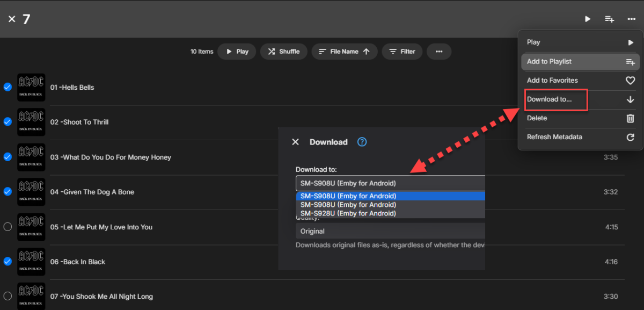Check the You Shook Me All Night Long checkbox

coord(8,296)
